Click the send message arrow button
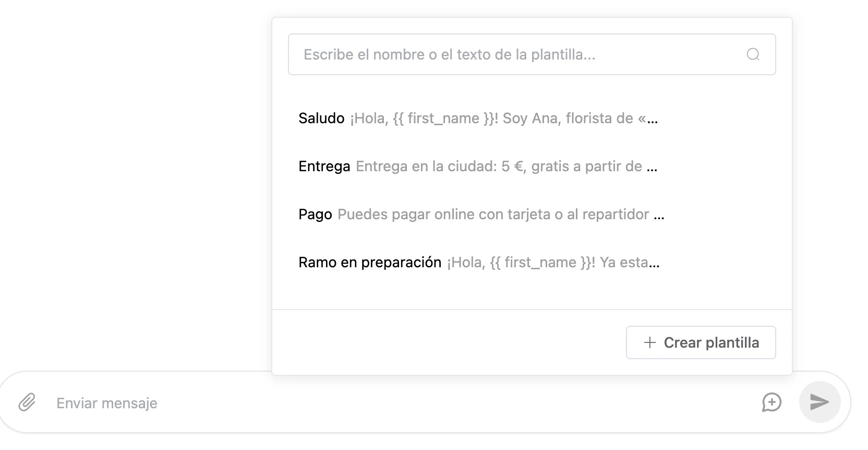This screenshot has height=450, width=868. click(819, 402)
